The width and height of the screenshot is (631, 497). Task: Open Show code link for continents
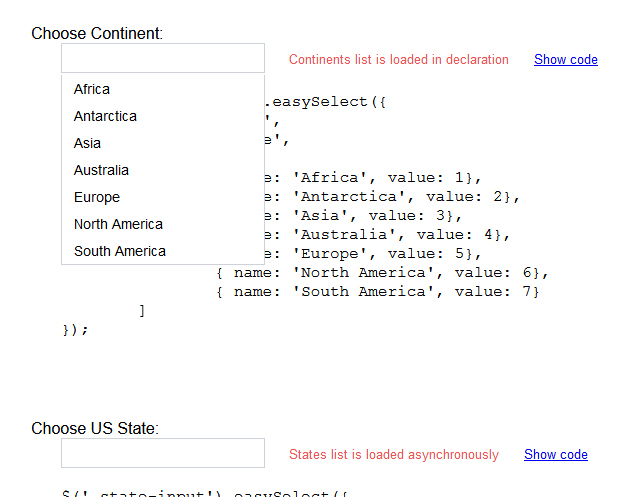pyautogui.click(x=565, y=59)
